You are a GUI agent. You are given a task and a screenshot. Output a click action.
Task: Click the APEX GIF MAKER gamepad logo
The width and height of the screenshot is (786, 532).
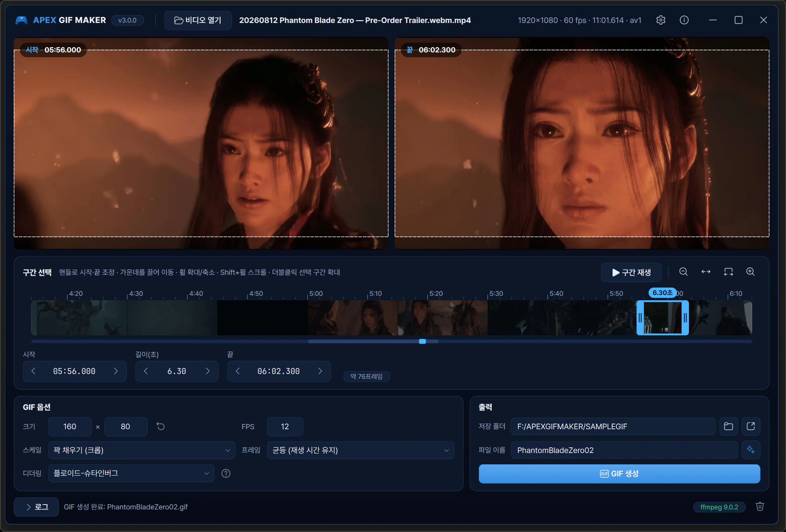click(21, 20)
